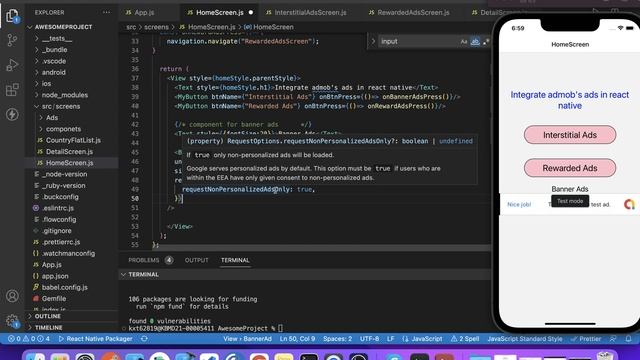
Task: Open the lightning bolt activity bar icon
Action: pos(12,114)
